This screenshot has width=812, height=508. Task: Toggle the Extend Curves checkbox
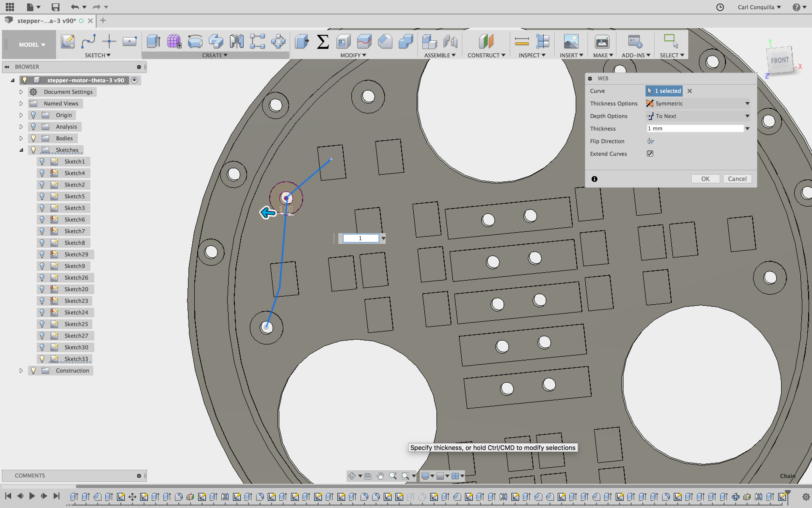tap(650, 154)
